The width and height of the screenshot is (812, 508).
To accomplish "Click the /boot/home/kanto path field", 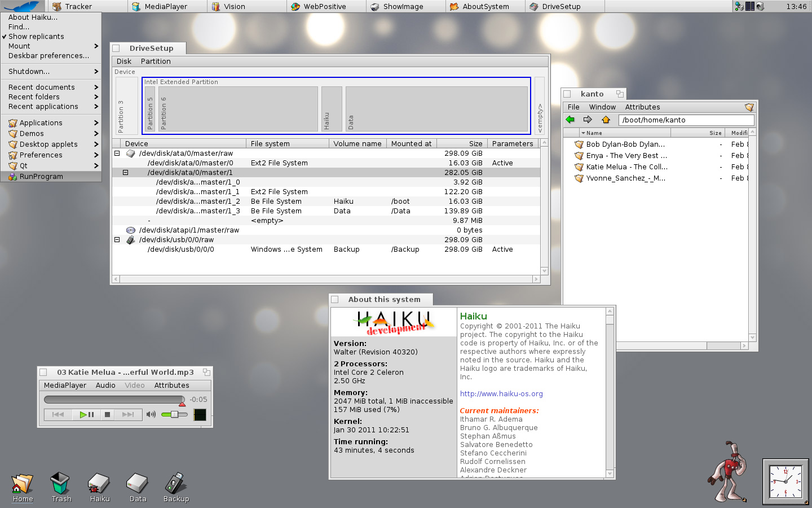I will (x=686, y=120).
